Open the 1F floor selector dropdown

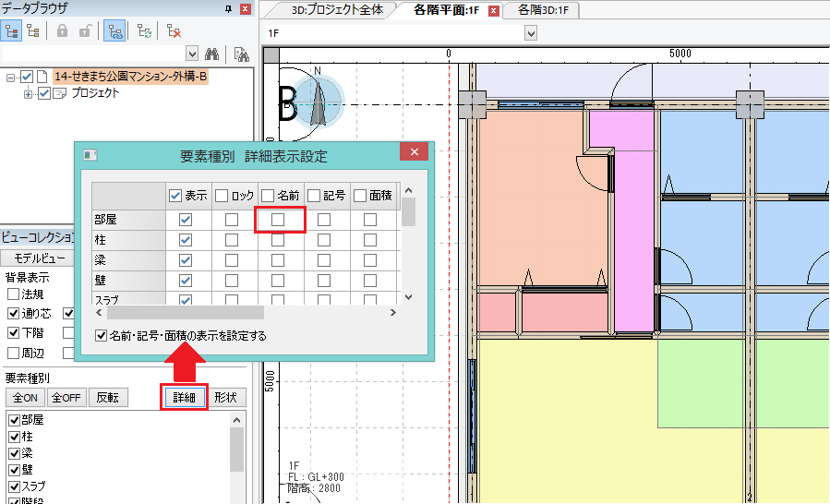[531, 33]
